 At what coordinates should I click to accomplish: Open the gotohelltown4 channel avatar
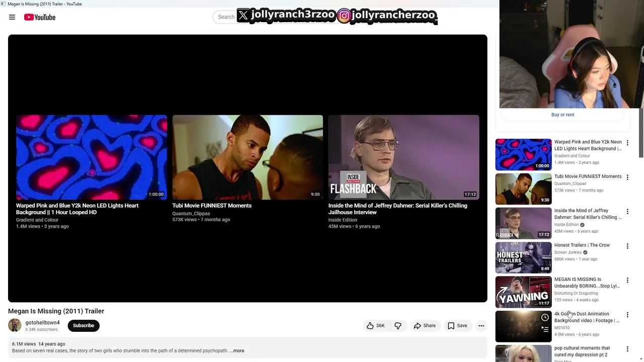(x=15, y=325)
